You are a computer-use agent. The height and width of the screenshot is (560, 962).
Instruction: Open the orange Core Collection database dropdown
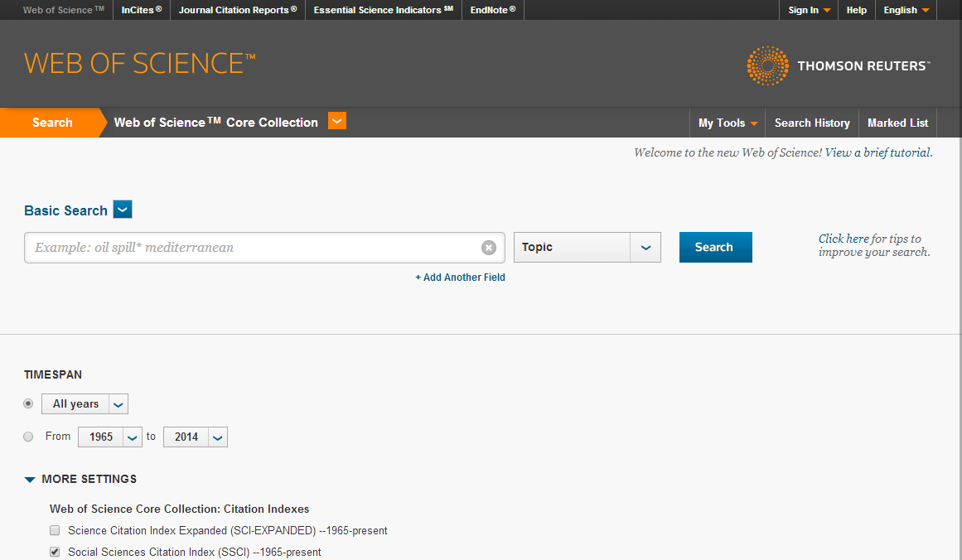336,121
